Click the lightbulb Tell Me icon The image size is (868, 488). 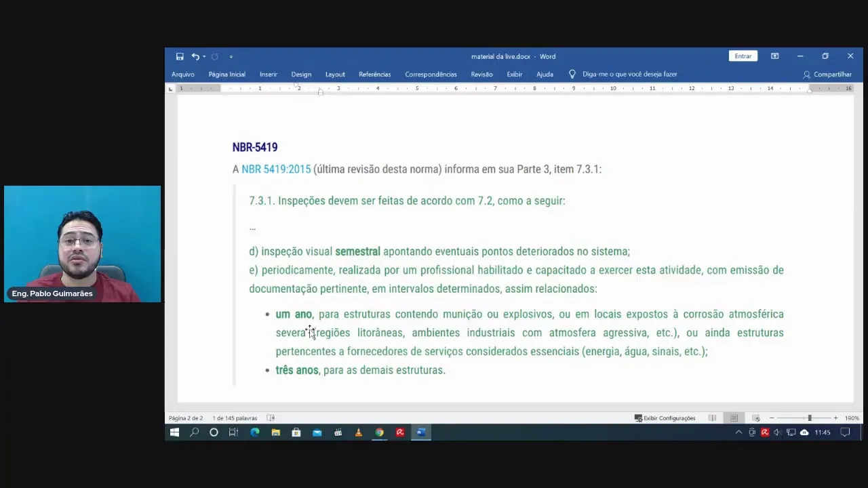[572, 74]
